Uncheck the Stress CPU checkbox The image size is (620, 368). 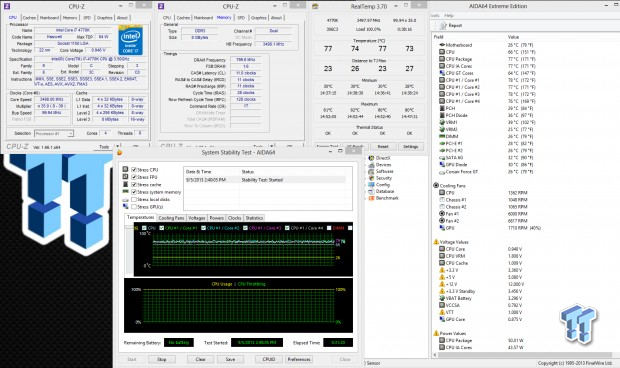(134, 170)
